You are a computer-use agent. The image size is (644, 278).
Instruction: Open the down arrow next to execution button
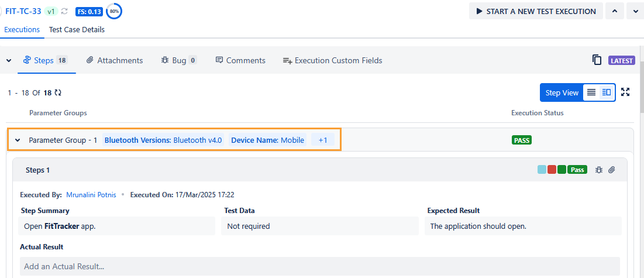(x=635, y=11)
